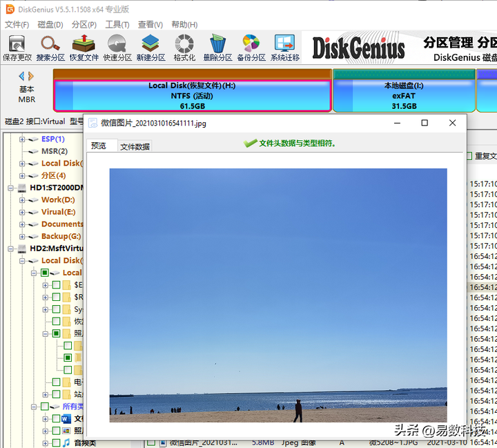Select MSR(2) in the partition tree

[x=55, y=151]
